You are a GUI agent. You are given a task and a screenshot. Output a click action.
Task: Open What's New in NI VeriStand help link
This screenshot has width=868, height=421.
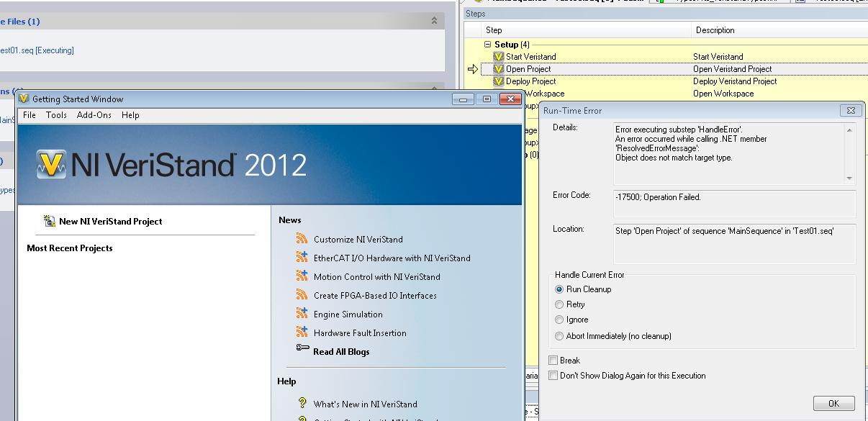point(365,404)
